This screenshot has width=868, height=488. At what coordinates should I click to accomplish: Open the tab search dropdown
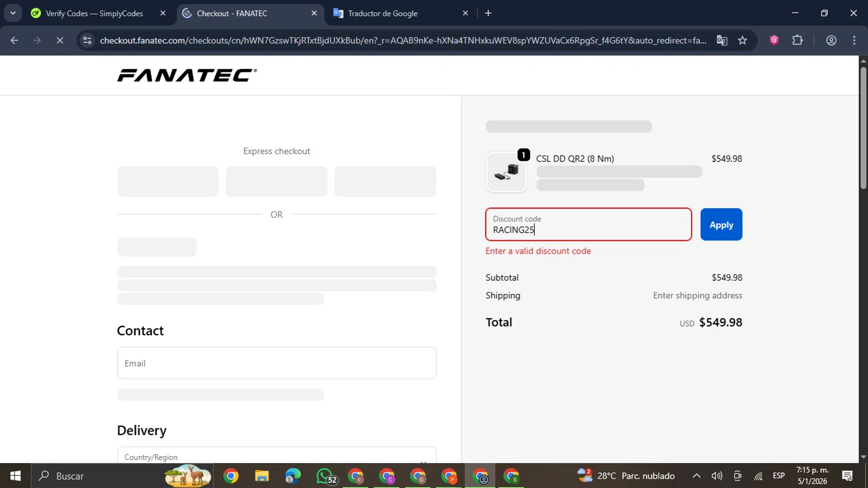(x=13, y=13)
